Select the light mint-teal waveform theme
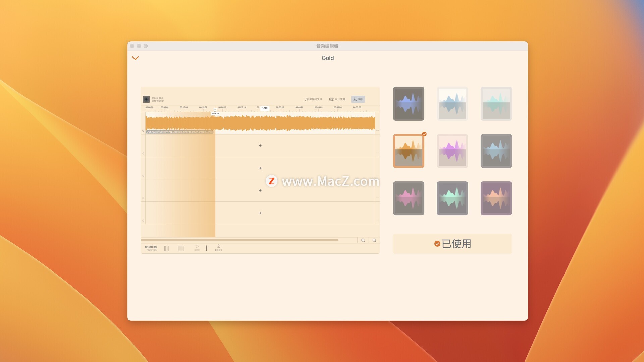644x362 pixels. point(496,104)
